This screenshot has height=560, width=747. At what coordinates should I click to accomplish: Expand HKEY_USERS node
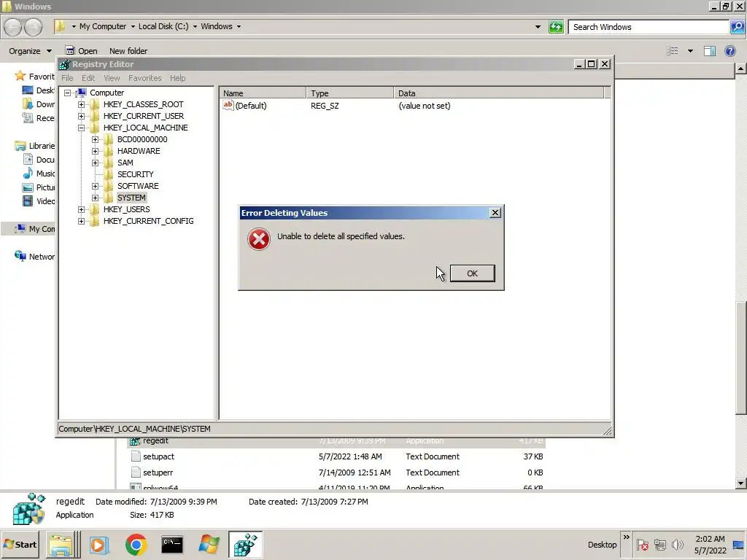coord(81,209)
